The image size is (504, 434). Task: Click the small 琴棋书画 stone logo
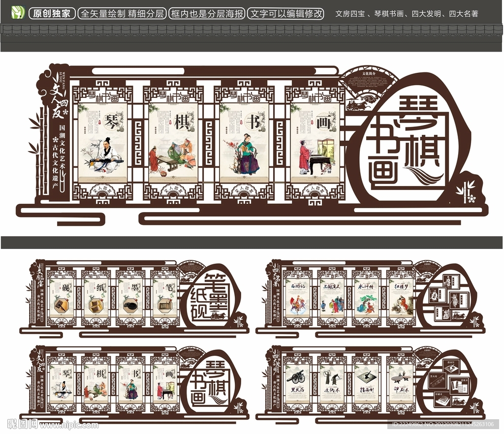tap(211, 383)
